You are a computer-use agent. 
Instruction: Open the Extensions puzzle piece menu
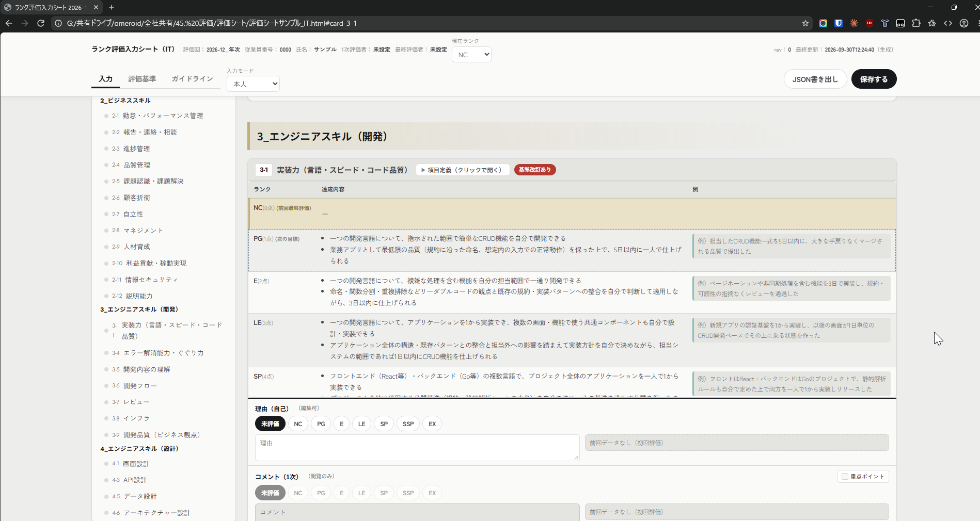click(916, 23)
